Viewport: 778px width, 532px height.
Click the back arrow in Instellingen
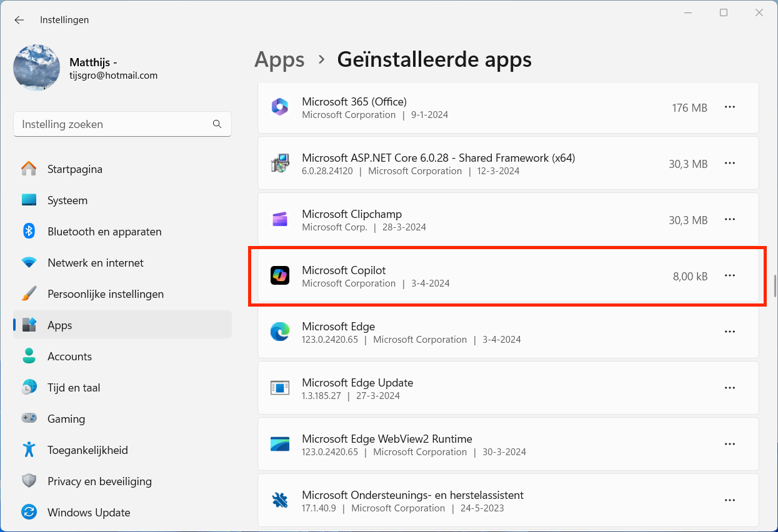[x=19, y=20]
